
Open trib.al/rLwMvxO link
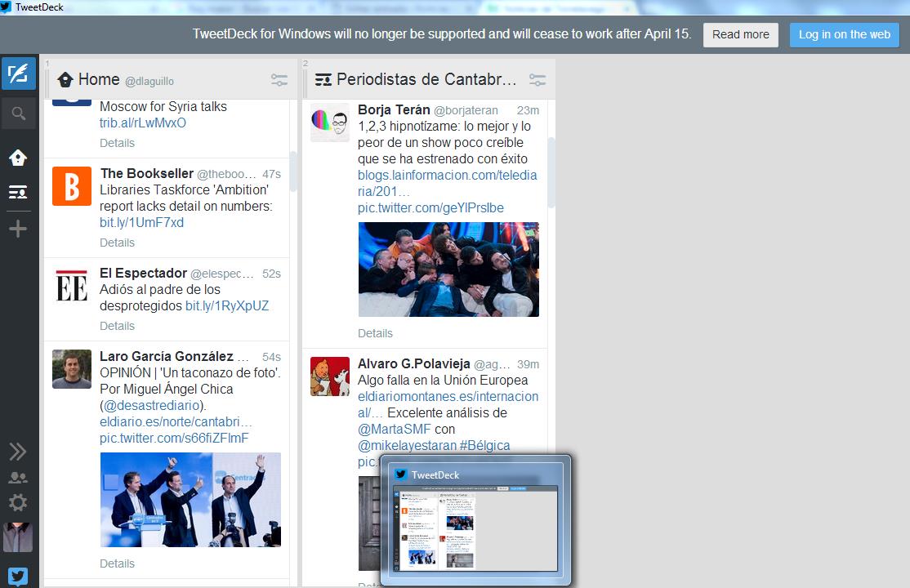[x=143, y=123]
